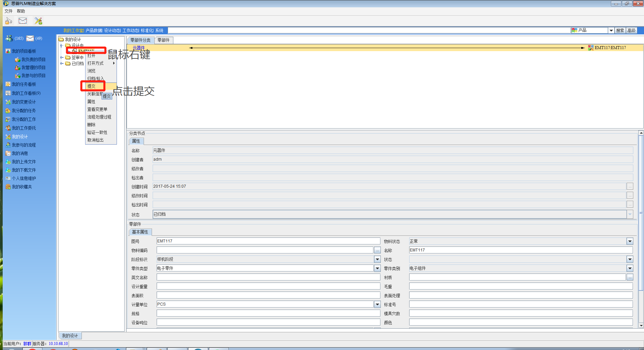Open 我的变更设计 sidebar icon
The image size is (644, 350).
[8, 102]
